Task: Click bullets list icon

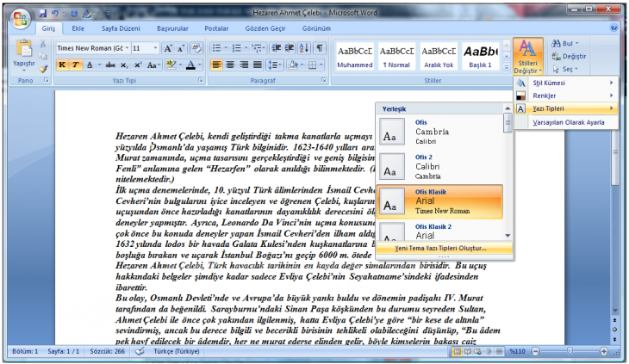Action: pos(216,48)
